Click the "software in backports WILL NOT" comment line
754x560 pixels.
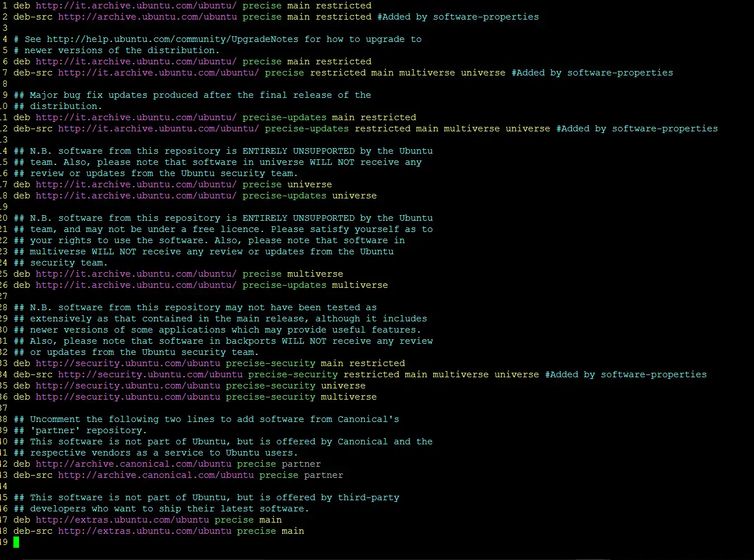(x=223, y=341)
